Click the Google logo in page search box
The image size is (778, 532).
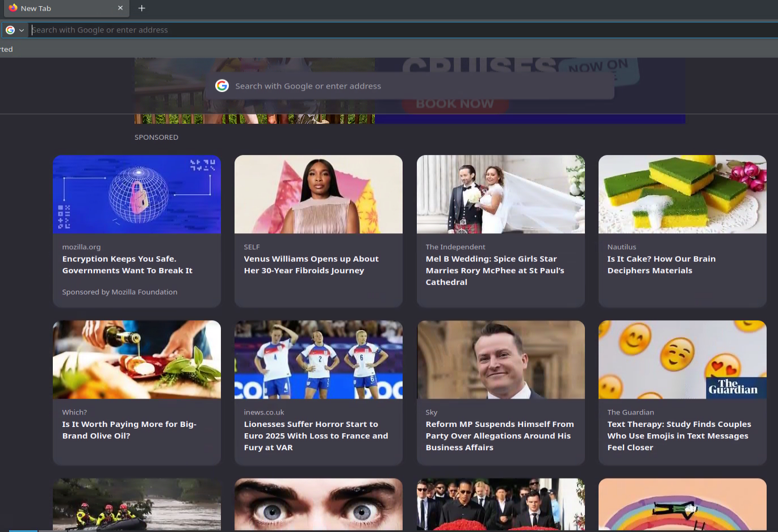[222, 86]
